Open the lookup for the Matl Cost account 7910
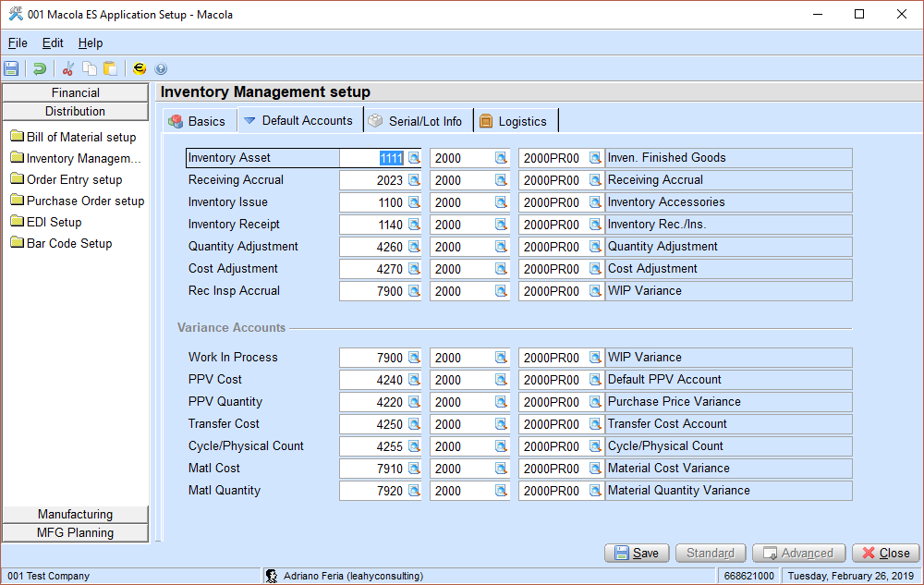 click(x=414, y=469)
